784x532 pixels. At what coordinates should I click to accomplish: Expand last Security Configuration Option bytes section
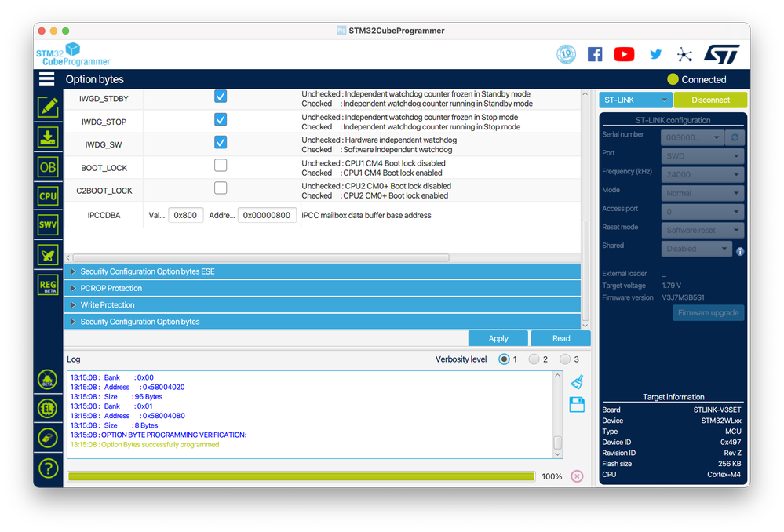coord(323,322)
